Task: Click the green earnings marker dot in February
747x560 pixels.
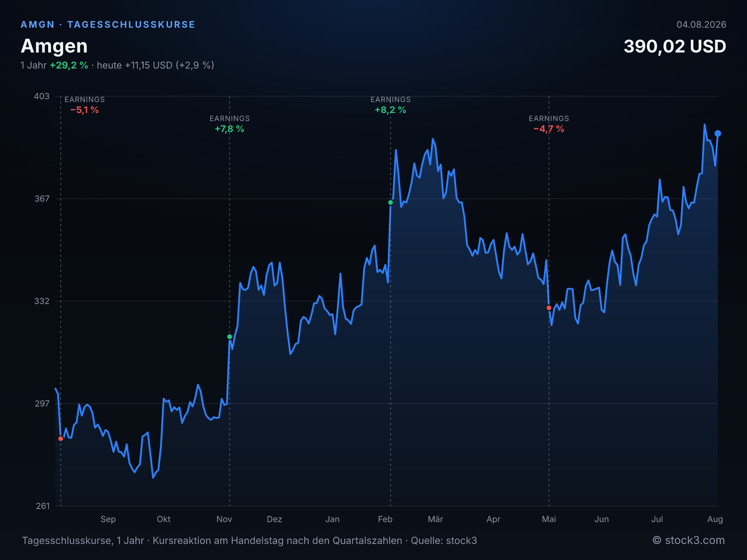Action: pyautogui.click(x=391, y=203)
